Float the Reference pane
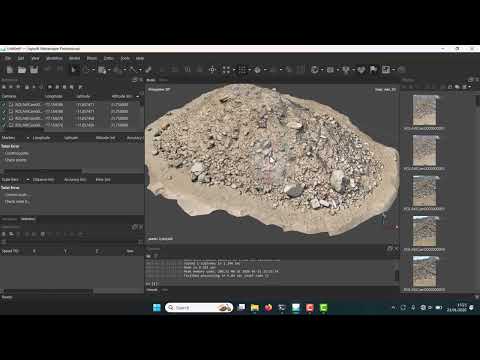Image resolution: width=480 pixels, height=360 pixels. click(135, 80)
